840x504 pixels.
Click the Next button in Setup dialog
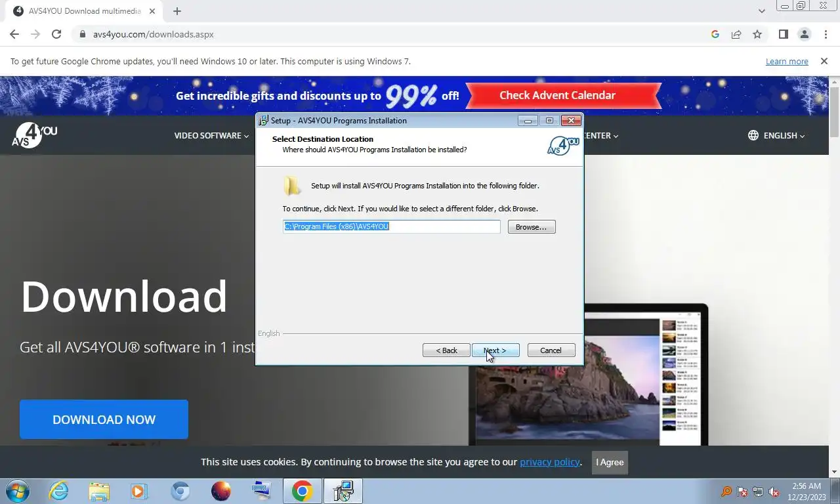tap(495, 350)
